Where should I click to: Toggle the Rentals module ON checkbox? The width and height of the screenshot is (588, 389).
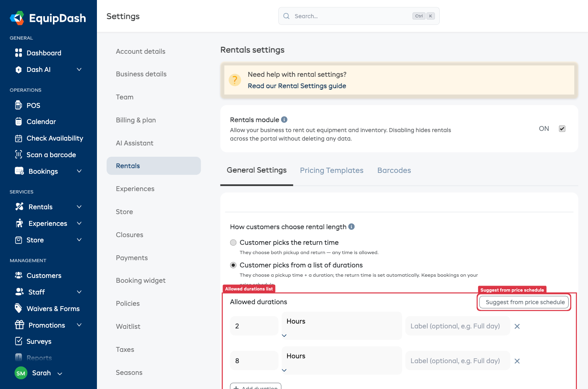562,128
